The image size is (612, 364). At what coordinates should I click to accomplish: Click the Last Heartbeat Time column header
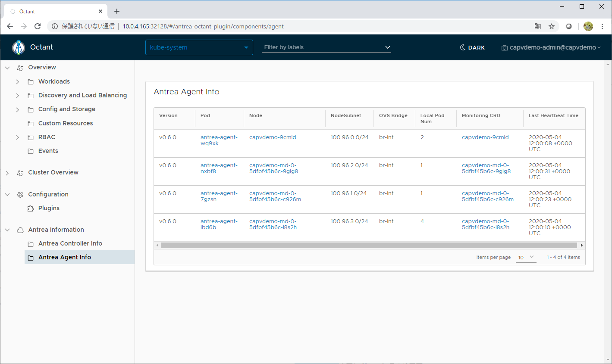(553, 115)
